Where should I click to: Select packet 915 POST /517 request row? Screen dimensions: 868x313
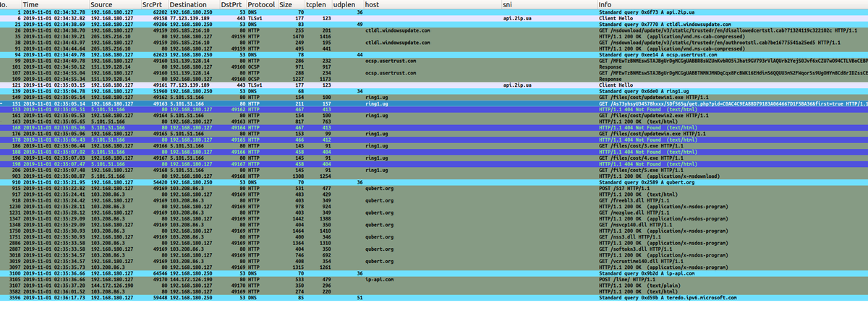[x=434, y=186]
